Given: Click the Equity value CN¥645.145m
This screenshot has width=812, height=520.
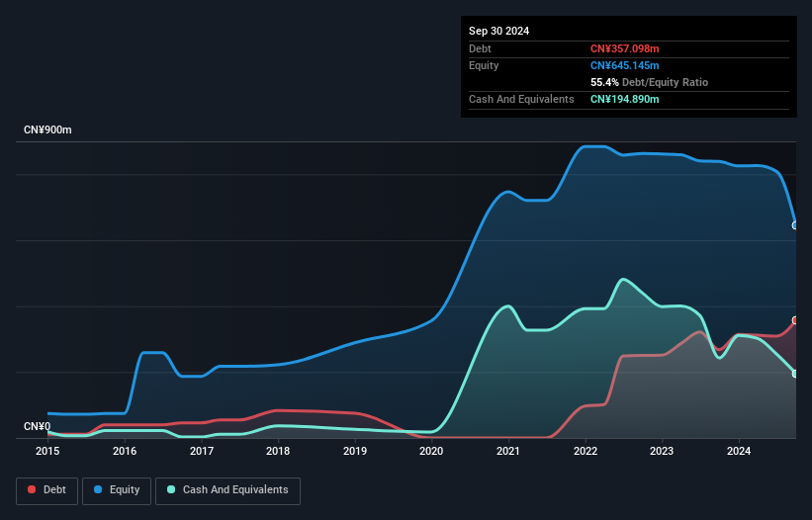Looking at the screenshot, I should (x=624, y=65).
